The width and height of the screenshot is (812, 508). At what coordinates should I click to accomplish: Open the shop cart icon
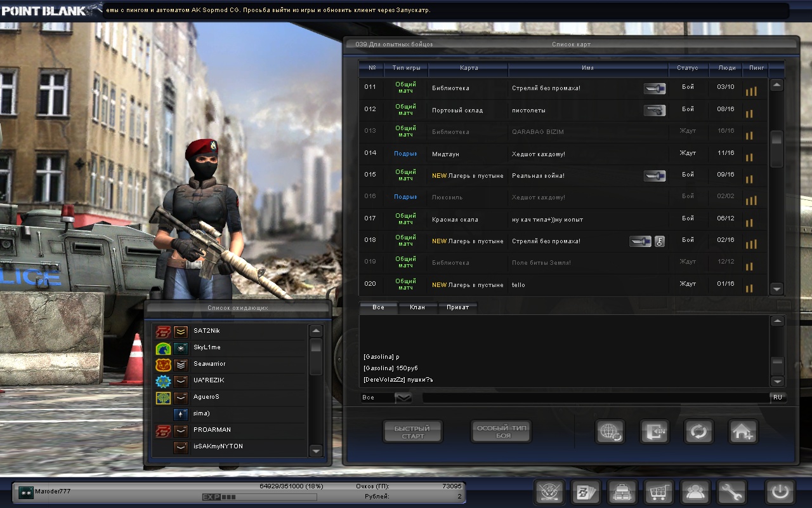(659, 491)
